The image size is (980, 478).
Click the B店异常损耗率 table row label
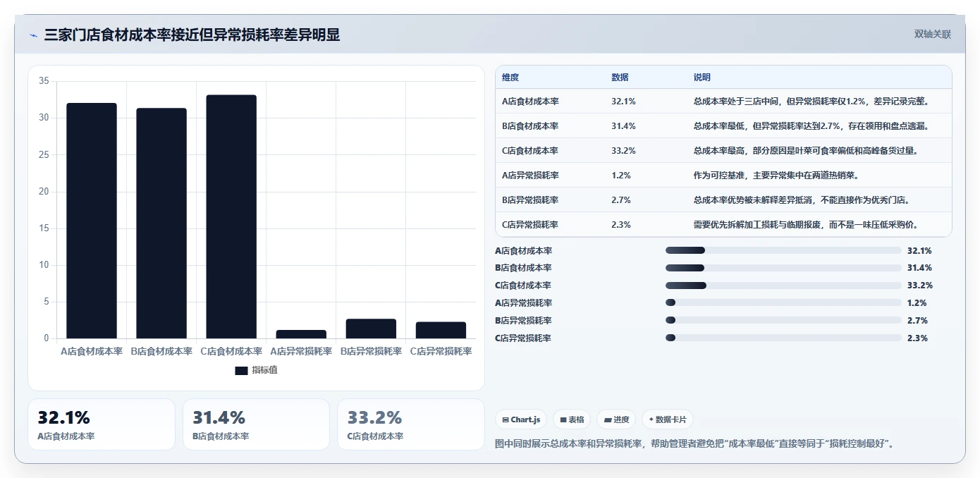pyautogui.click(x=530, y=200)
